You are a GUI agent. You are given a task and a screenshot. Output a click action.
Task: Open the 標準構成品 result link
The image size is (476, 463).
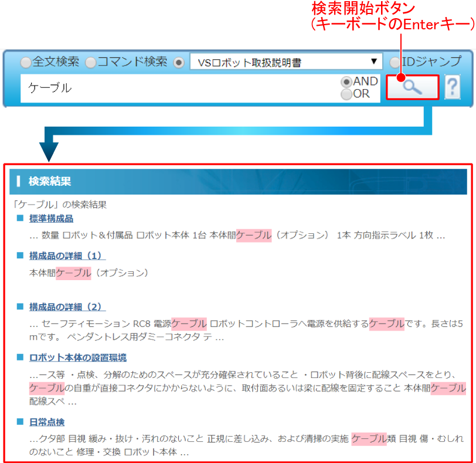coord(51,219)
